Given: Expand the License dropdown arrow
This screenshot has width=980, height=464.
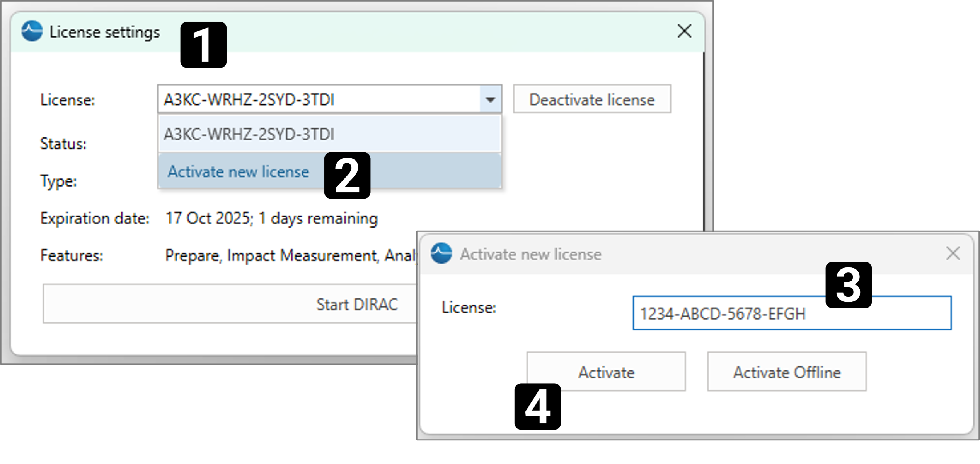Looking at the screenshot, I should [x=491, y=99].
